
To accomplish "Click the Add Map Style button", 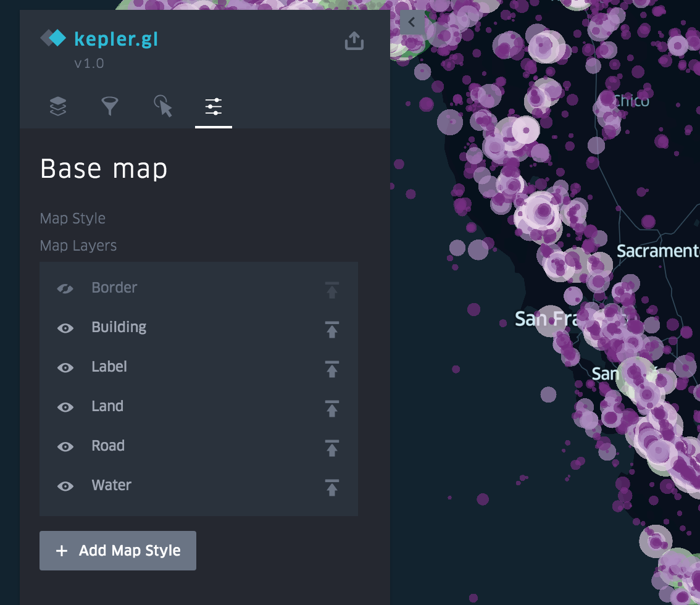I will [x=117, y=550].
